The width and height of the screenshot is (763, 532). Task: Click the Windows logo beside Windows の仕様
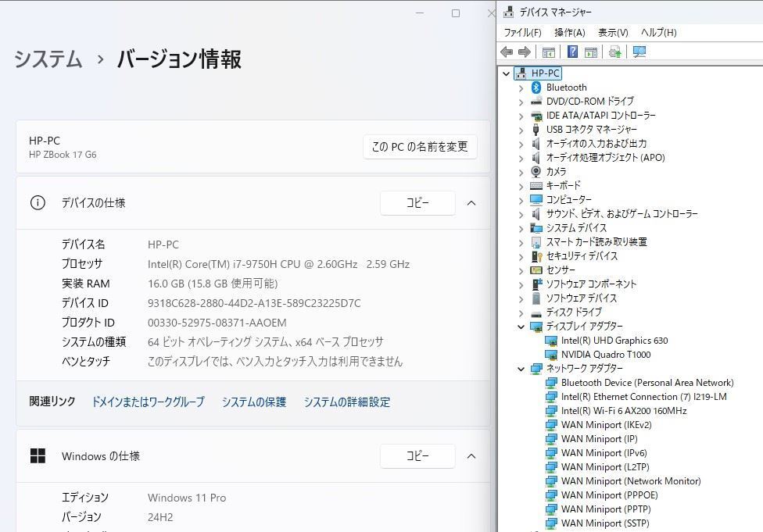coord(38,456)
